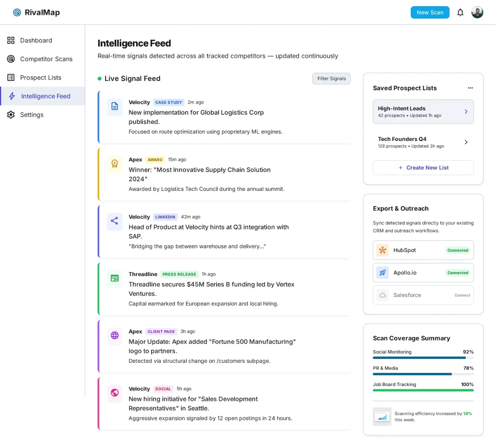Image resolution: width=496 pixels, height=448 pixels.
Task: Click the SOCIAL tag on Velocity signal
Action: [163, 389]
